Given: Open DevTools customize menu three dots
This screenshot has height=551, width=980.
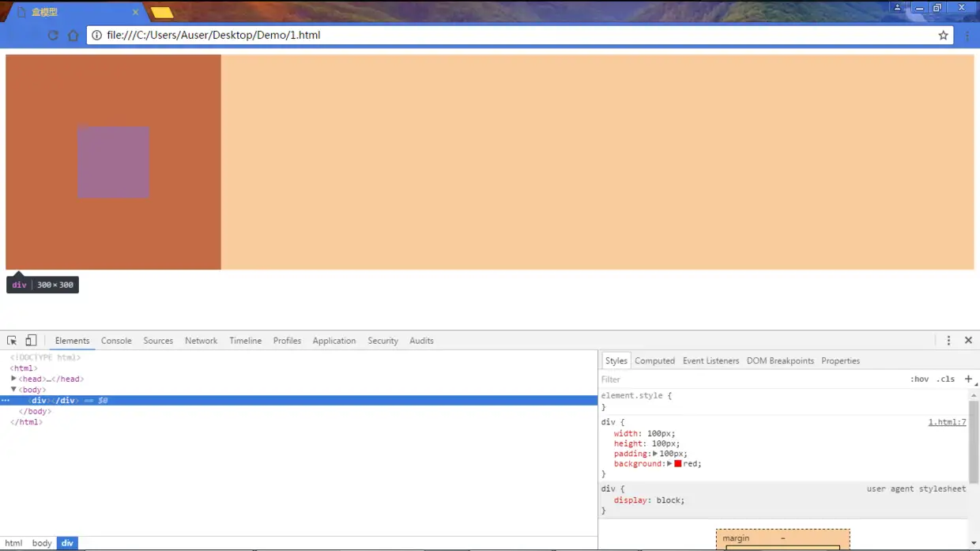Looking at the screenshot, I should [948, 341].
